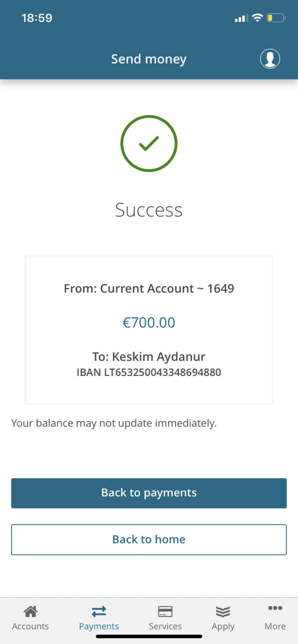Tap the Send money header title
Image resolution: width=298 pixels, height=644 pixels.
click(149, 59)
